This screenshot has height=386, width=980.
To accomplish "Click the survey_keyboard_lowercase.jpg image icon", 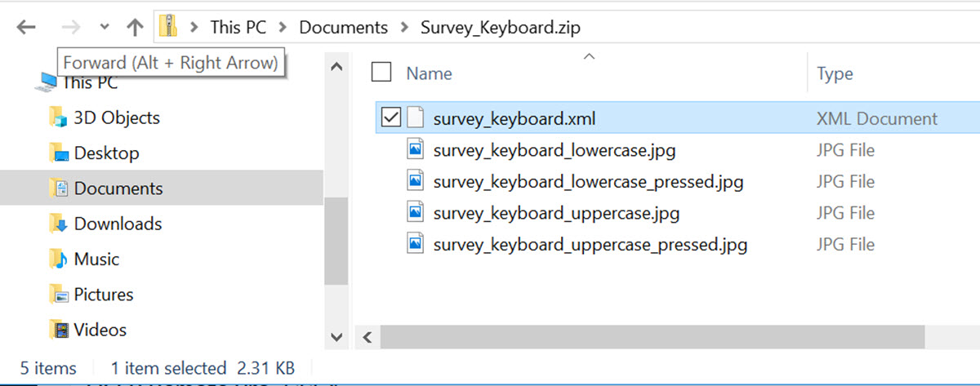I will 416,150.
